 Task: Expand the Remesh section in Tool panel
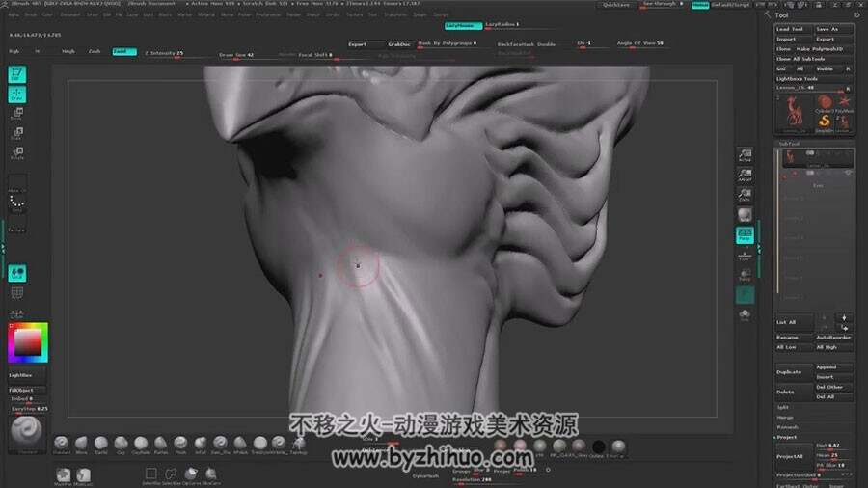(787, 427)
